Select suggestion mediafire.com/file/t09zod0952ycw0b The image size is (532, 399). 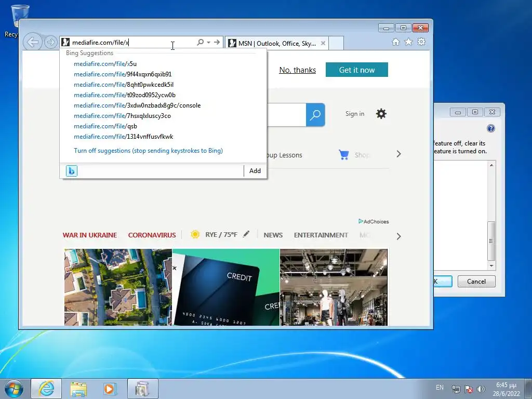tap(125, 95)
